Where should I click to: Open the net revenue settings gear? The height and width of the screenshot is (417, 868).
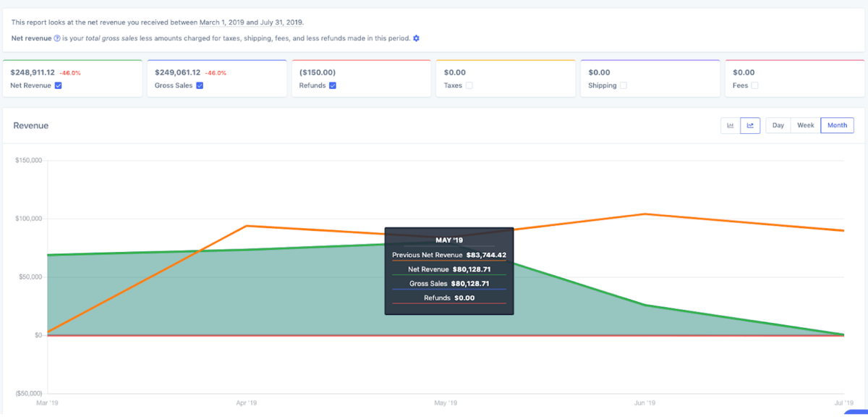tap(416, 38)
